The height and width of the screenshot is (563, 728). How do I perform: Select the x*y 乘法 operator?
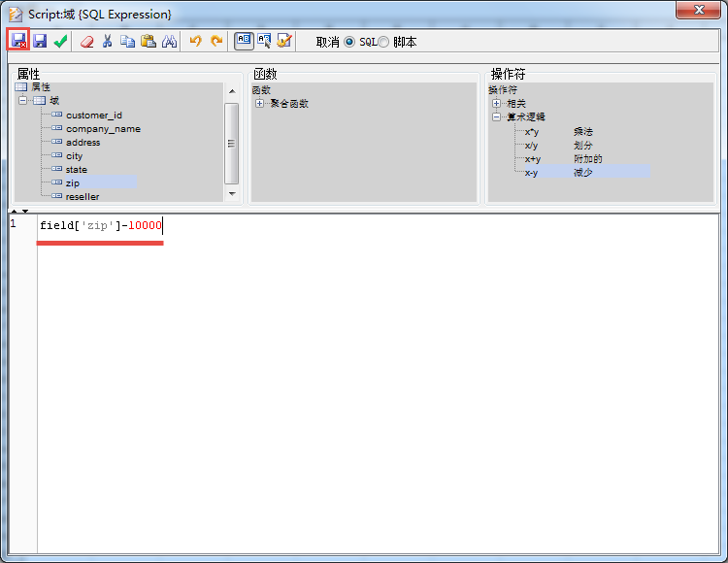(559, 132)
